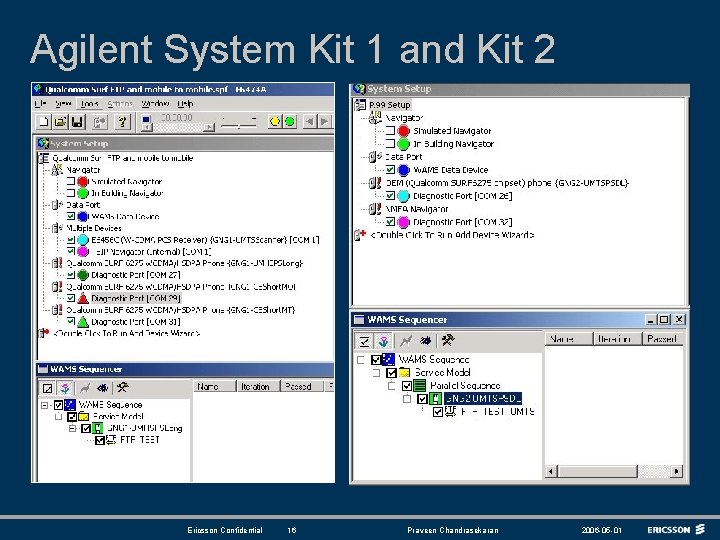Click the green circle toolbar indicator
This screenshot has width=720, height=540.
[289, 122]
